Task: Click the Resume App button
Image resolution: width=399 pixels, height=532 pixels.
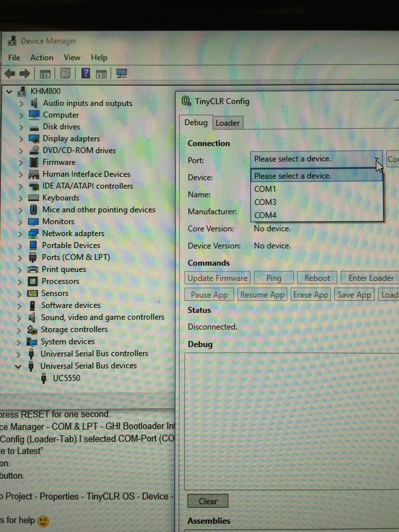Action: pyautogui.click(x=262, y=295)
